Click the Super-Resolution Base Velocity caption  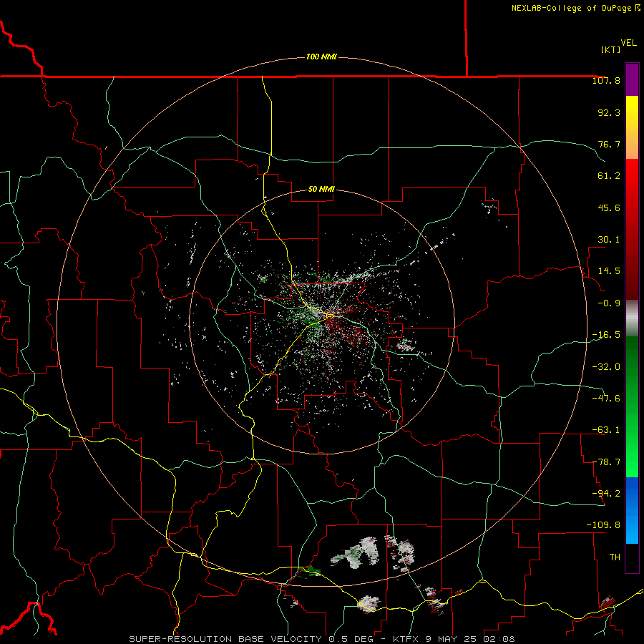[321, 639]
